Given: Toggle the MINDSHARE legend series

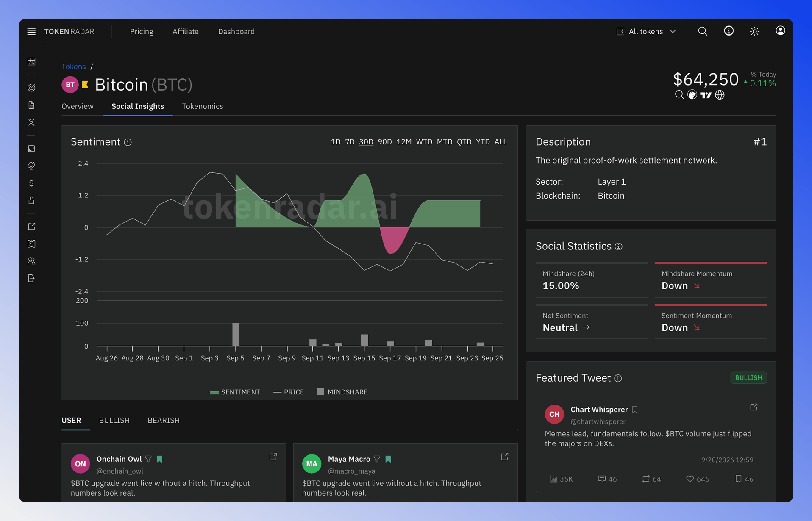Looking at the screenshot, I should point(342,392).
